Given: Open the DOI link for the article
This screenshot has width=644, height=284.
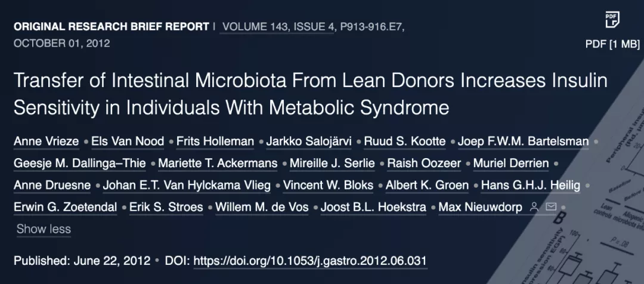Looking at the screenshot, I should tap(310, 261).
